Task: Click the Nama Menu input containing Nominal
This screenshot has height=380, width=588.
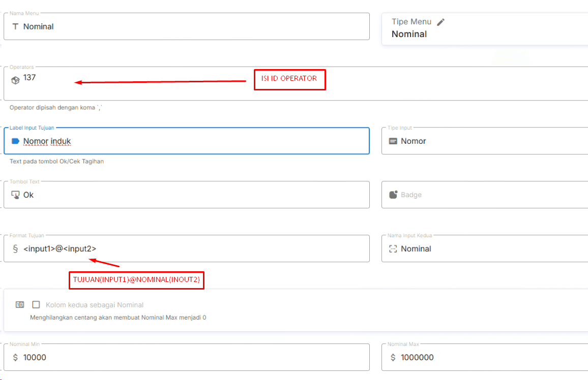Action: click(x=193, y=26)
